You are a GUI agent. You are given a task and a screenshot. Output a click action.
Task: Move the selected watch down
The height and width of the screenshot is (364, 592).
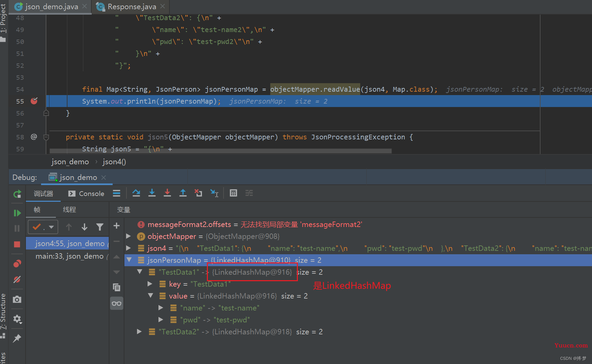click(117, 272)
